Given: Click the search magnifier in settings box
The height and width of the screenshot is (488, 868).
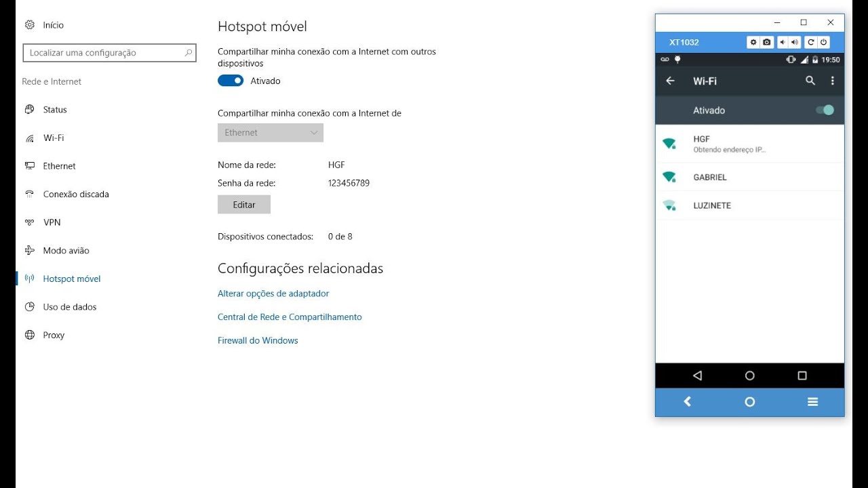Looking at the screenshot, I should tap(189, 52).
